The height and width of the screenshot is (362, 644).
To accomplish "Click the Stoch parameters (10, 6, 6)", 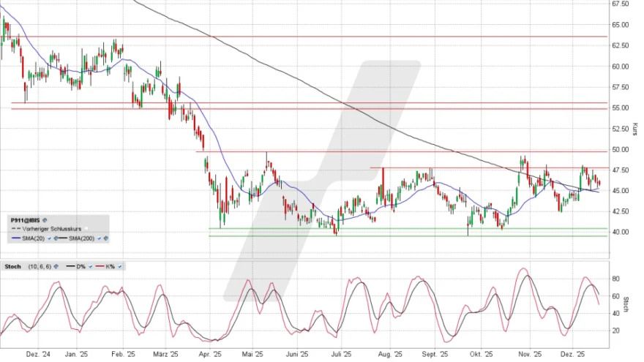I will [x=40, y=266].
